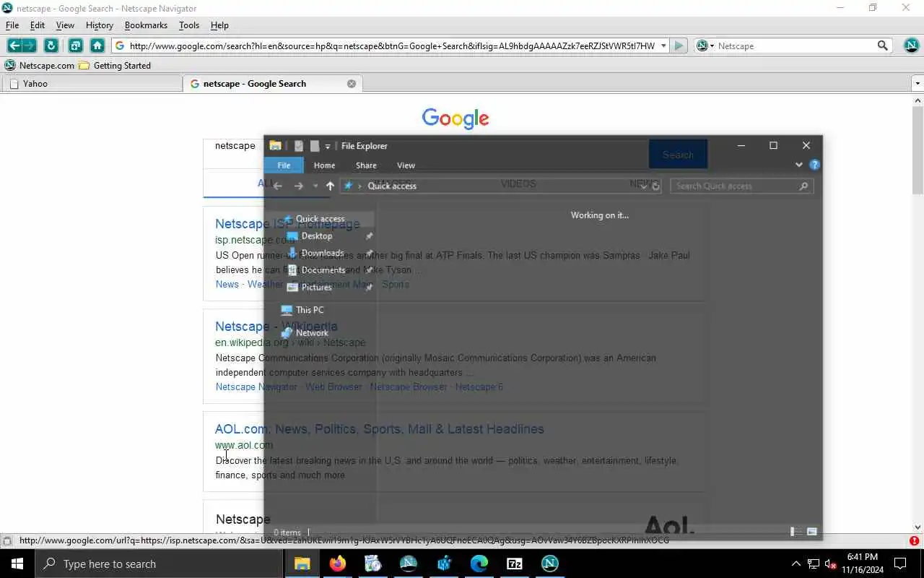Go to the home page in Netscape
924x578 pixels.
(97, 46)
